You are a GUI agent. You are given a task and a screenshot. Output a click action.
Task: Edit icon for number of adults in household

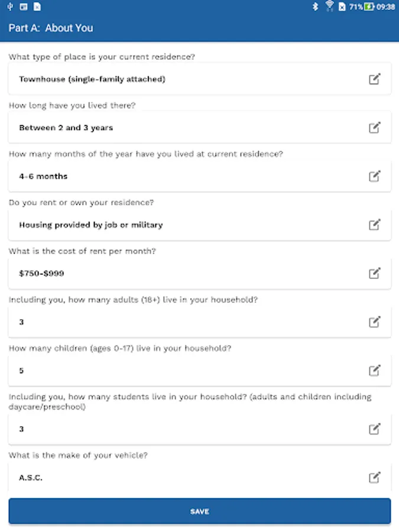coord(374,322)
